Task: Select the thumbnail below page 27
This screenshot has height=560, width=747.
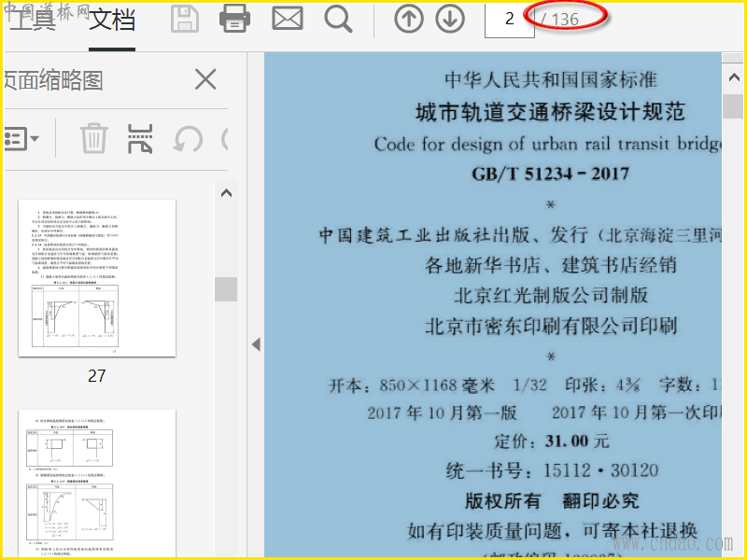Action: (97, 483)
